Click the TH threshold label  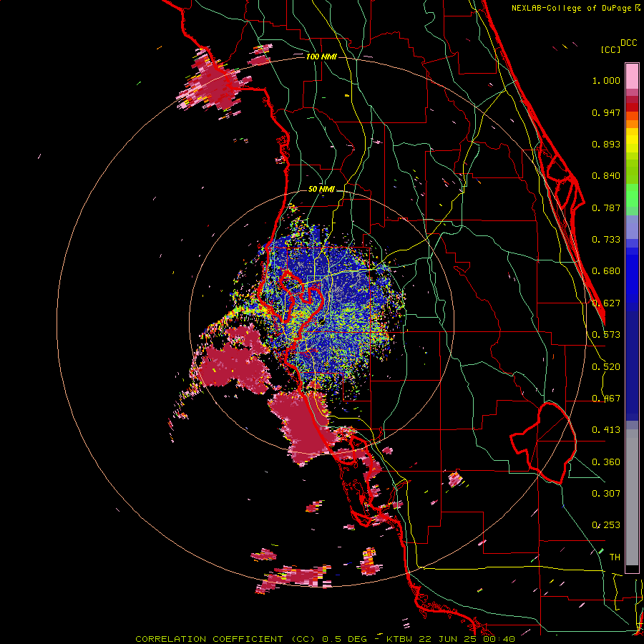pos(615,557)
